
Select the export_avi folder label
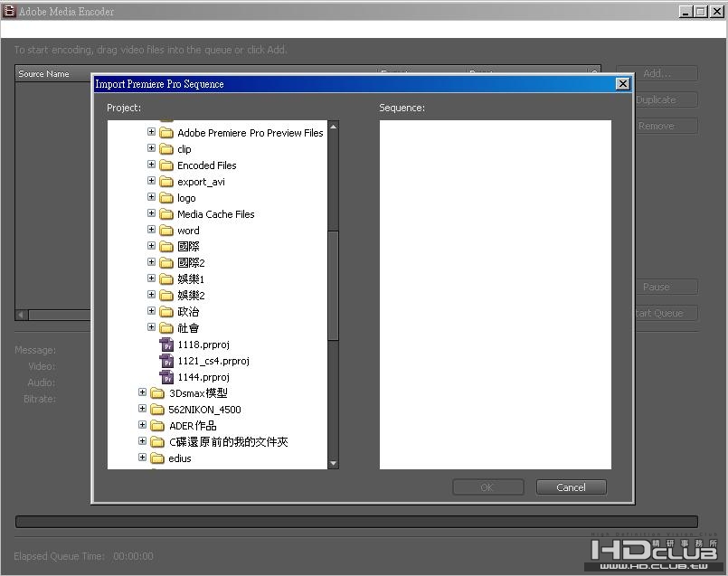tap(201, 182)
